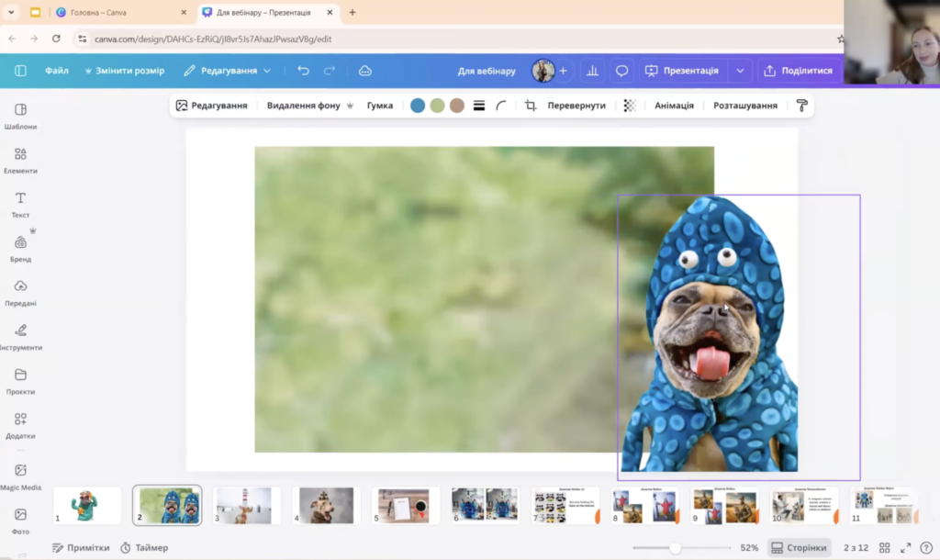Open the browser tab list chevron
Viewport: 940px width, 560px height.
[x=11, y=12]
